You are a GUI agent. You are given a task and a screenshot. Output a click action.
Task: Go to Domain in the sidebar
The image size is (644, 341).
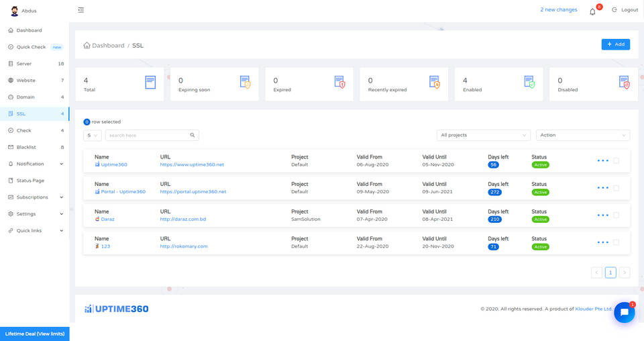pos(35,97)
